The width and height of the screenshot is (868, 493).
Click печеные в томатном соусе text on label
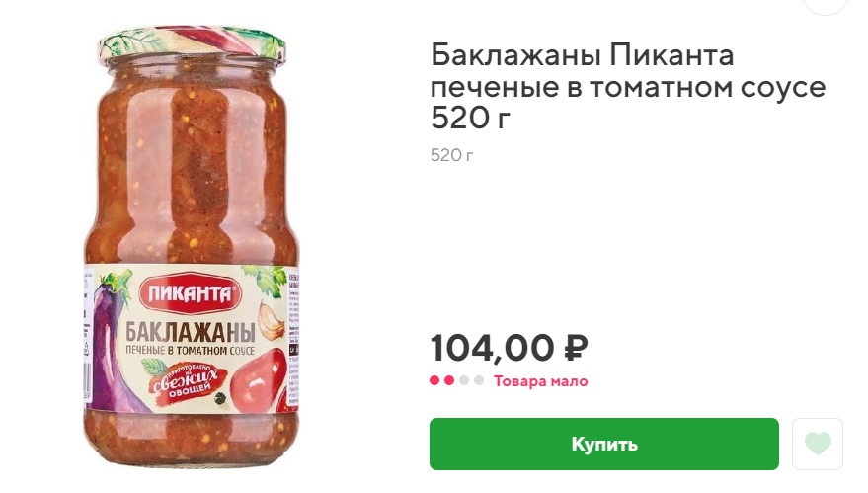191,350
